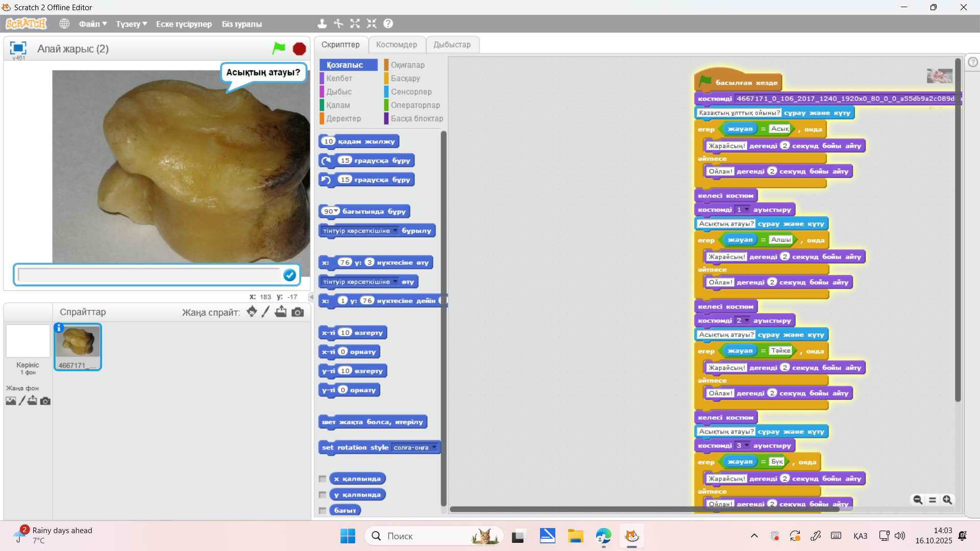
Task: Toggle the 'бағыт' reporter checkbox
Action: pos(323,510)
